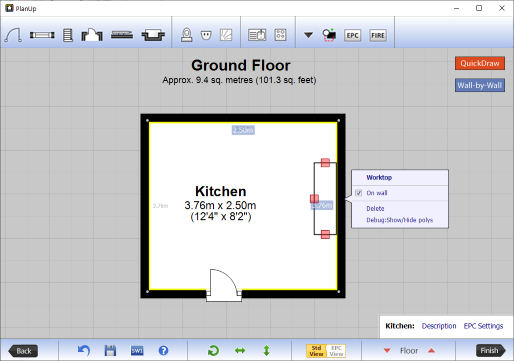Flip the plan horizontally

[240, 351]
